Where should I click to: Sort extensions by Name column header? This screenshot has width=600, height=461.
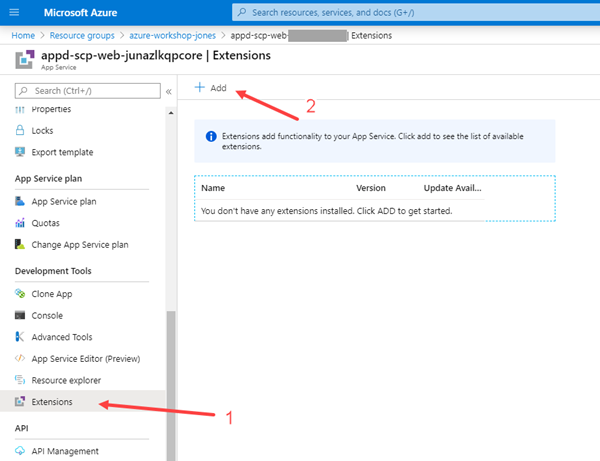point(213,187)
